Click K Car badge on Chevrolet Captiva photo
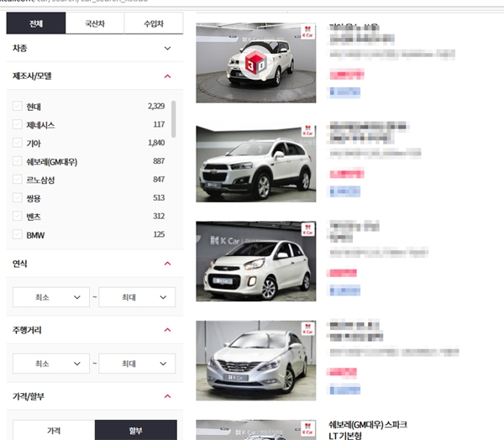The height and width of the screenshot is (440, 504). tap(307, 130)
